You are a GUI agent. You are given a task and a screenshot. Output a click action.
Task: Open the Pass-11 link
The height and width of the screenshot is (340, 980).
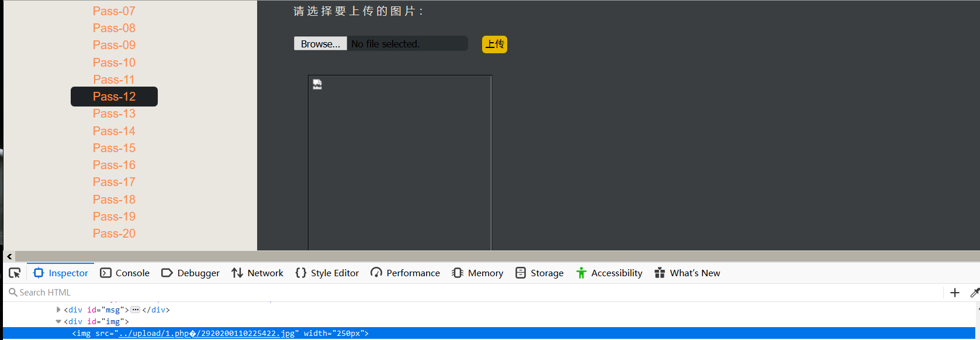(x=114, y=80)
